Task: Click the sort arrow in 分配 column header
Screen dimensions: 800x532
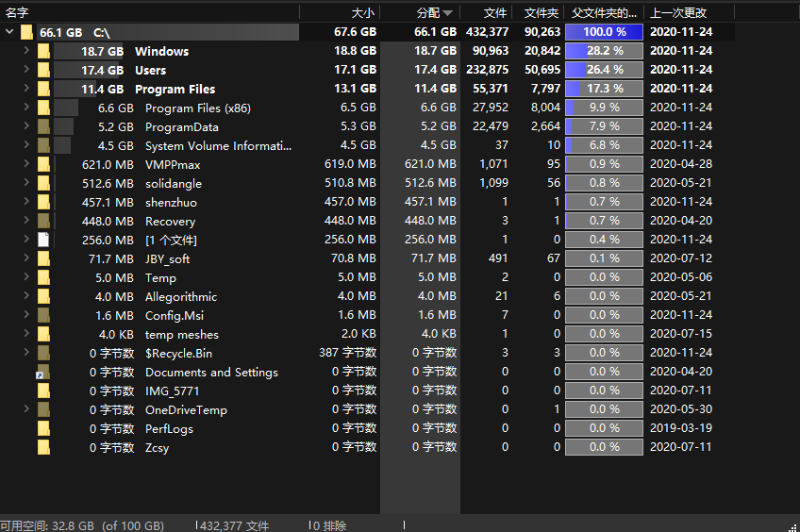Action: tap(448, 13)
